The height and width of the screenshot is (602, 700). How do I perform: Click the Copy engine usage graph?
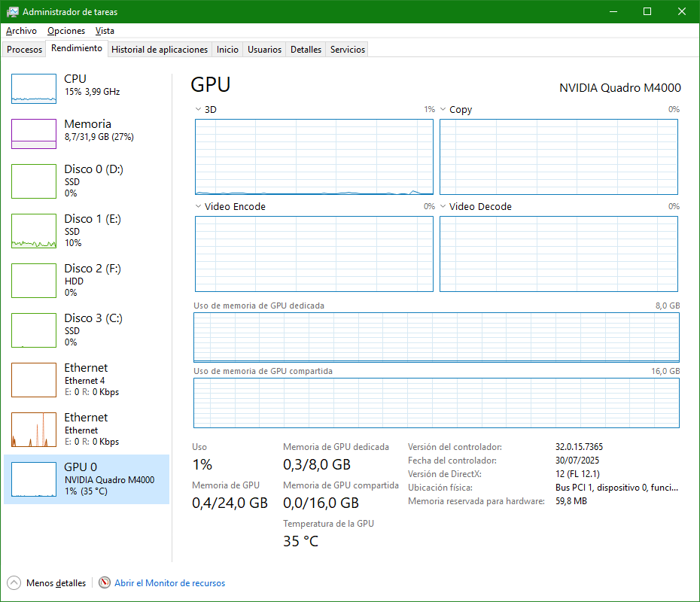tap(558, 157)
